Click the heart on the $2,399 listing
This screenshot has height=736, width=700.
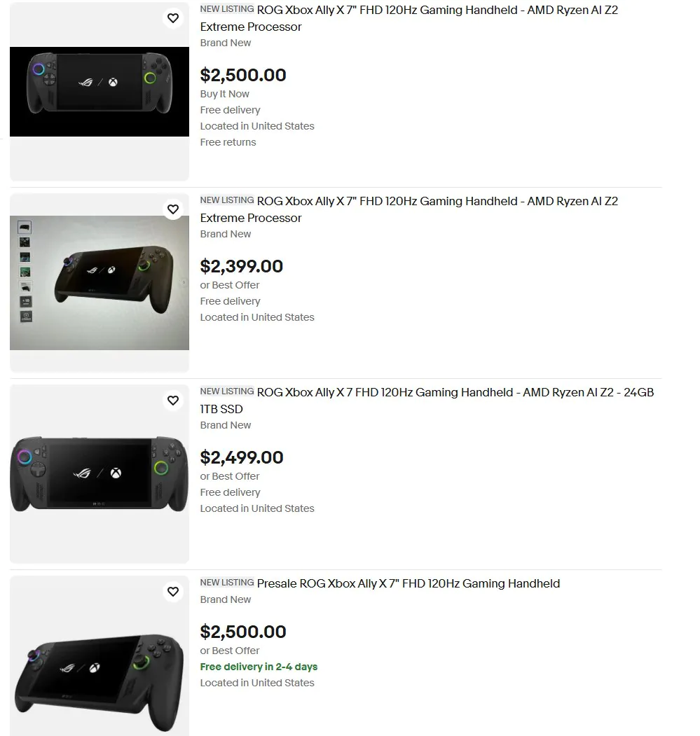click(x=173, y=209)
